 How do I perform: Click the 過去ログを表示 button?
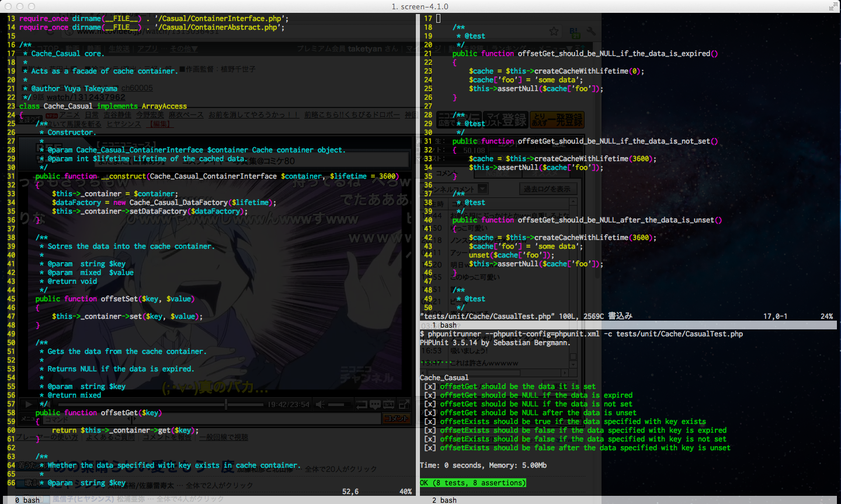tap(547, 189)
